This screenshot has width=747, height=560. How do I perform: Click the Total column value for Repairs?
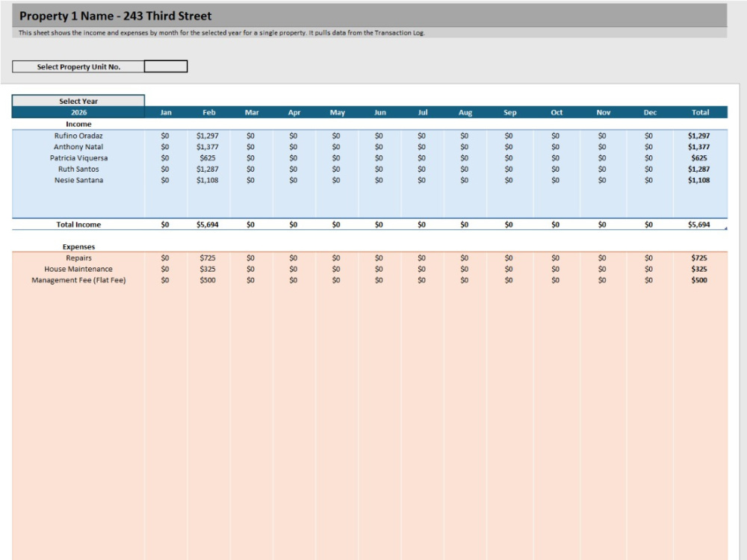699,258
